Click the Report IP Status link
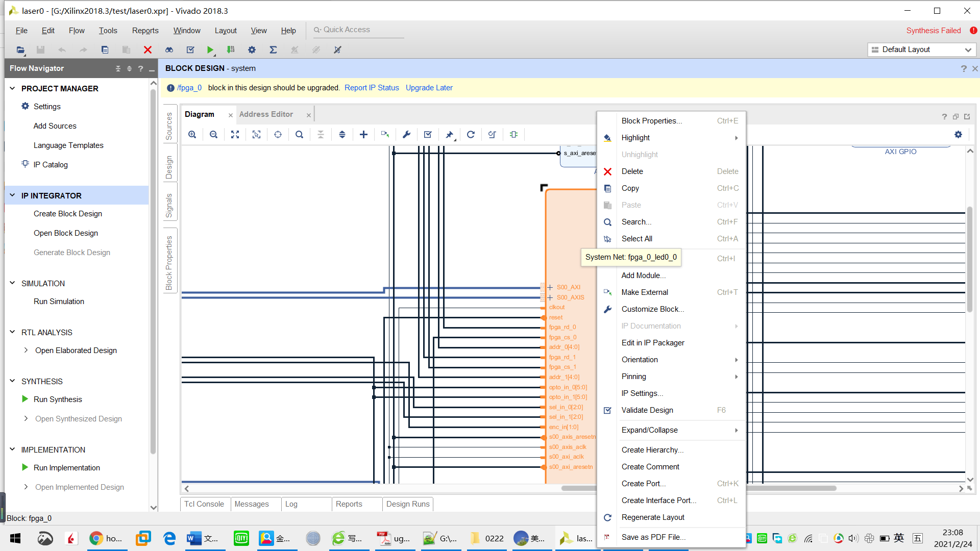The image size is (980, 551). coord(372,88)
